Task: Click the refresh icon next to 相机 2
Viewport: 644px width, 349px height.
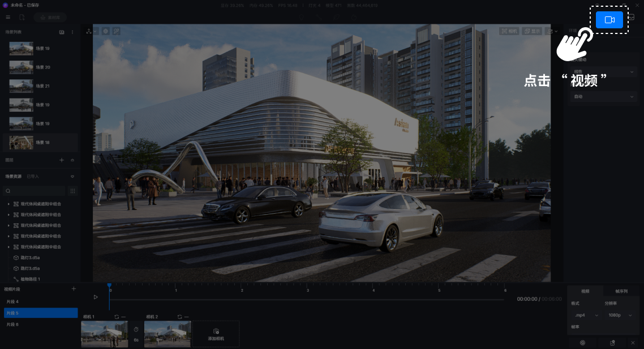Action: coord(180,317)
